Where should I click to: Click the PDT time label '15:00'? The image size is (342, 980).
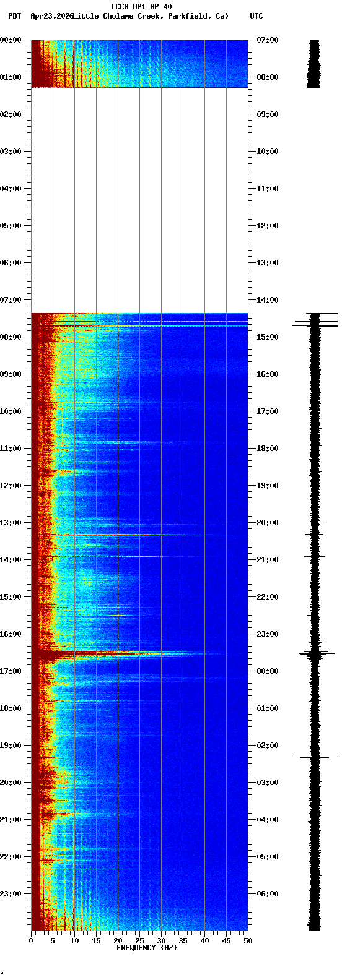coord(11,597)
